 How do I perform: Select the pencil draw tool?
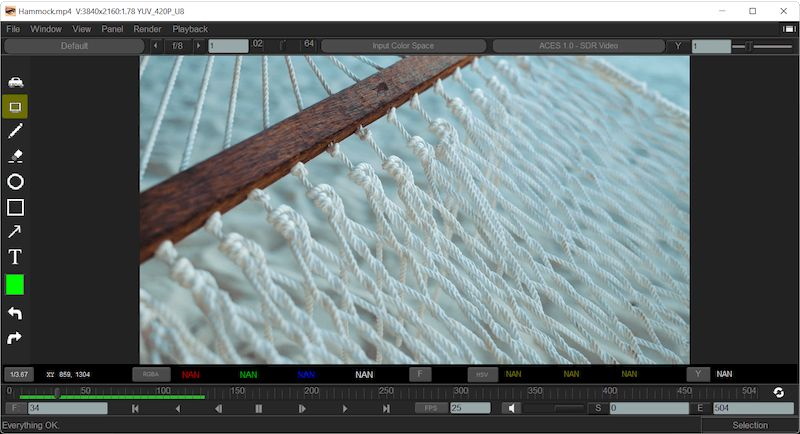pos(15,131)
